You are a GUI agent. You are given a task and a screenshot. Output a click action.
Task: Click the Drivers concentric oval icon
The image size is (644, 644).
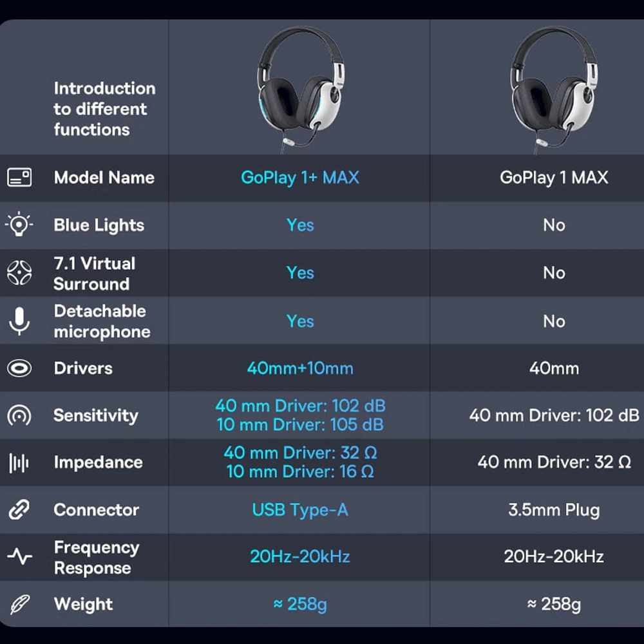[19, 368]
